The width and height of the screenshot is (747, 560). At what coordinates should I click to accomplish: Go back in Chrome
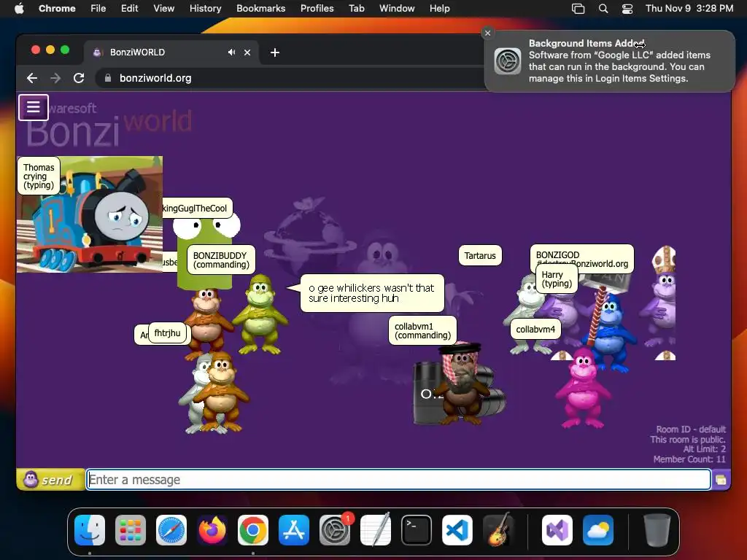tap(32, 78)
